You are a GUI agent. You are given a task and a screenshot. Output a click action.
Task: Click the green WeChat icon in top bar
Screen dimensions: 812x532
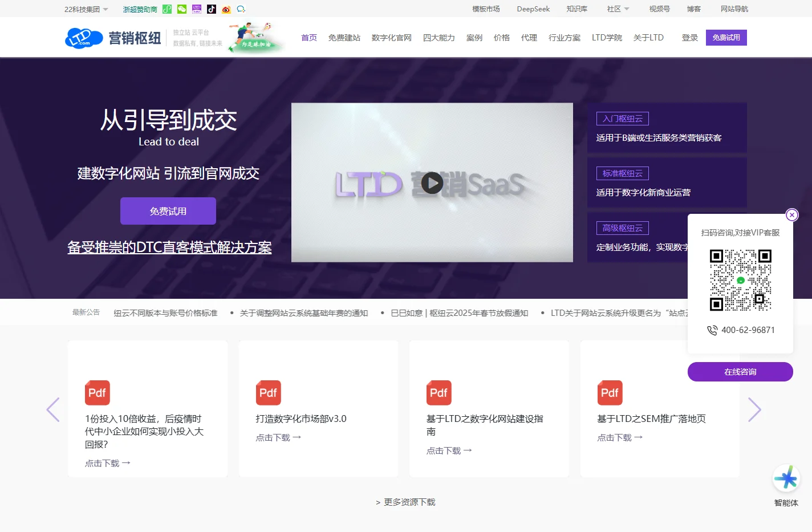182,9
